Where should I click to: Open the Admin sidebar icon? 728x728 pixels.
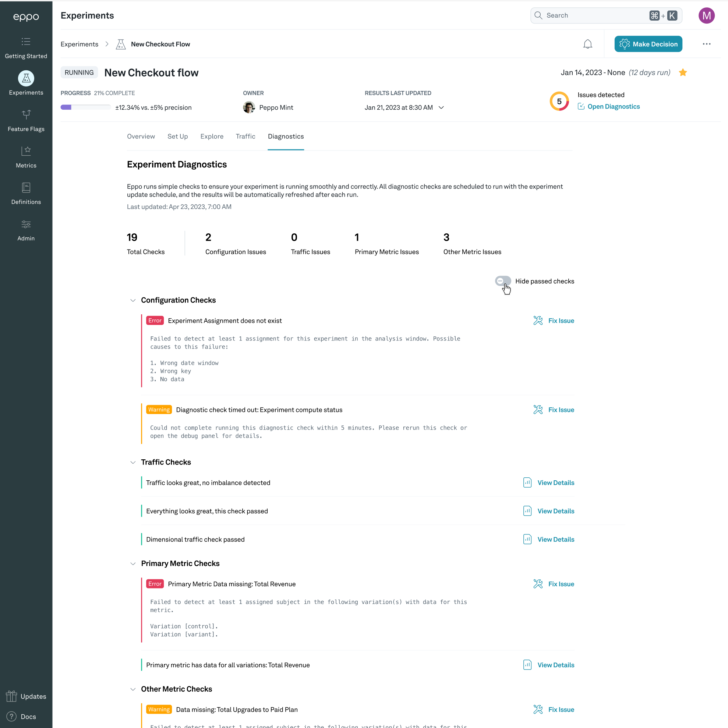click(26, 224)
